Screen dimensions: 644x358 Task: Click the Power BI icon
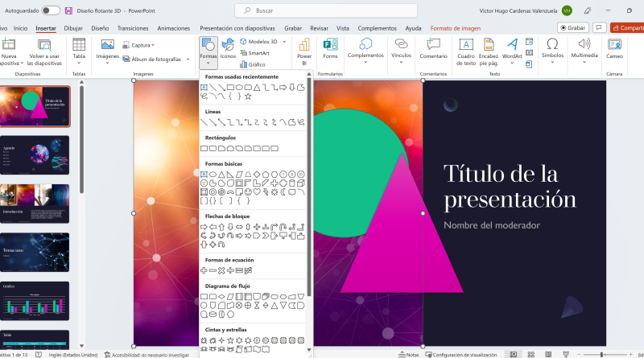(x=304, y=51)
